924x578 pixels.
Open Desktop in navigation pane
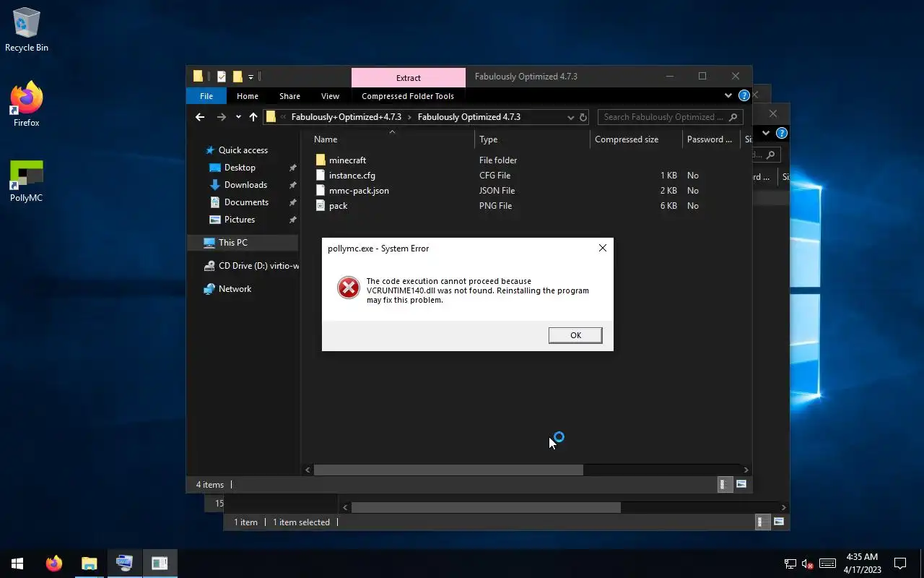(x=240, y=168)
